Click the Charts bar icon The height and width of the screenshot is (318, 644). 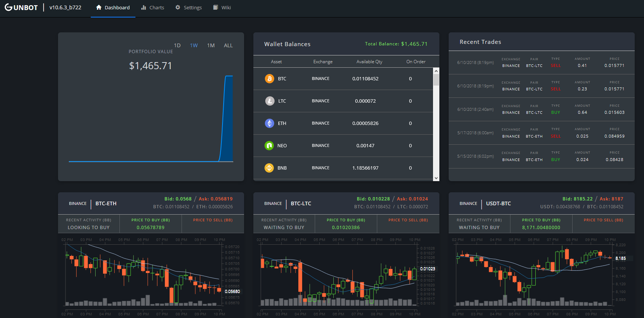click(144, 7)
